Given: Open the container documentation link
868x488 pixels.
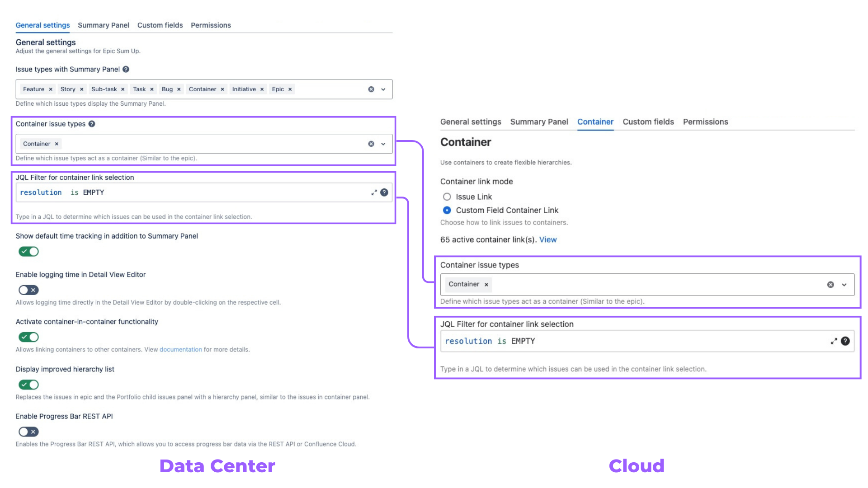Looking at the screenshot, I should coord(180,350).
